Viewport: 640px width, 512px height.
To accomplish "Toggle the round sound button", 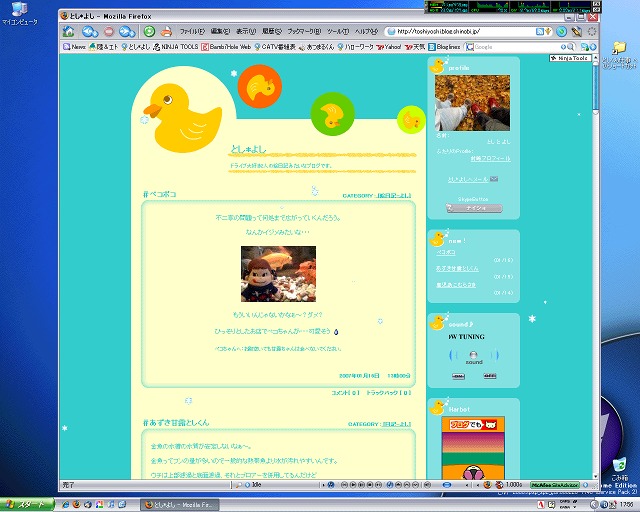I will point(473,355).
